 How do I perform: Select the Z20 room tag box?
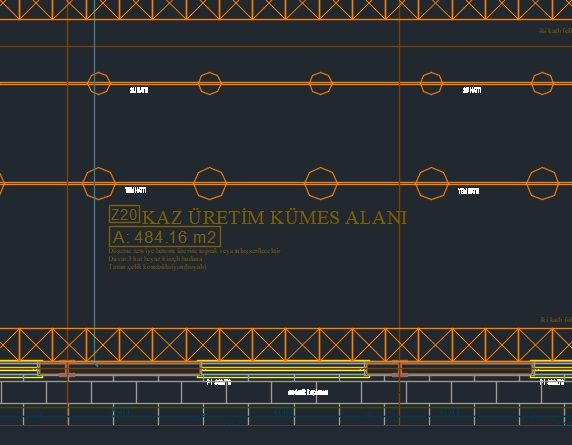[124, 214]
